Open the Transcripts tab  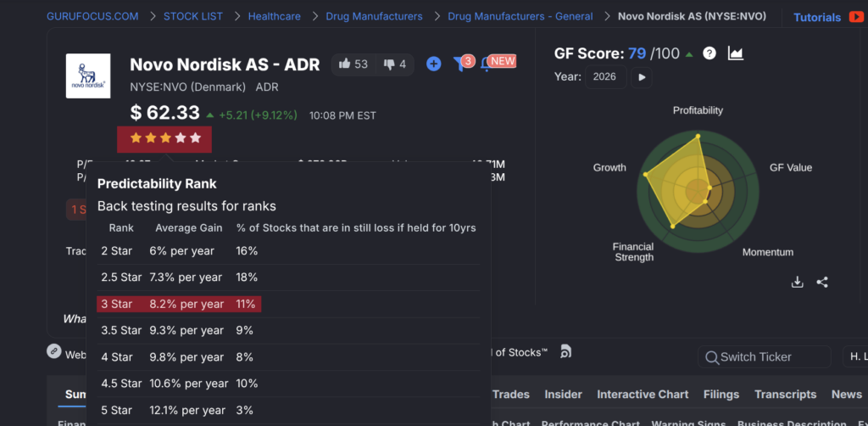click(785, 395)
